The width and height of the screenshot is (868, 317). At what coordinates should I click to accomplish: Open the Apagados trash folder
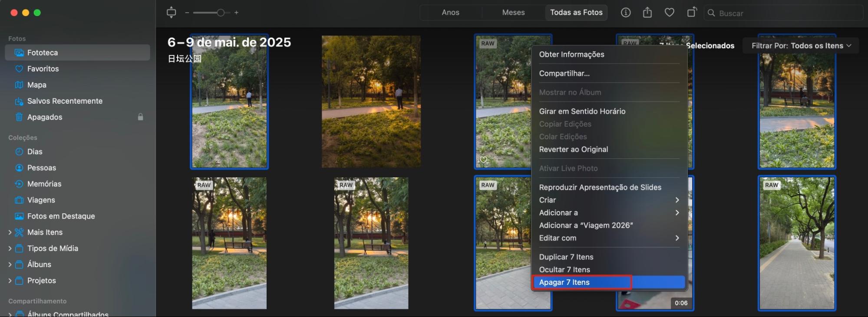click(x=44, y=117)
